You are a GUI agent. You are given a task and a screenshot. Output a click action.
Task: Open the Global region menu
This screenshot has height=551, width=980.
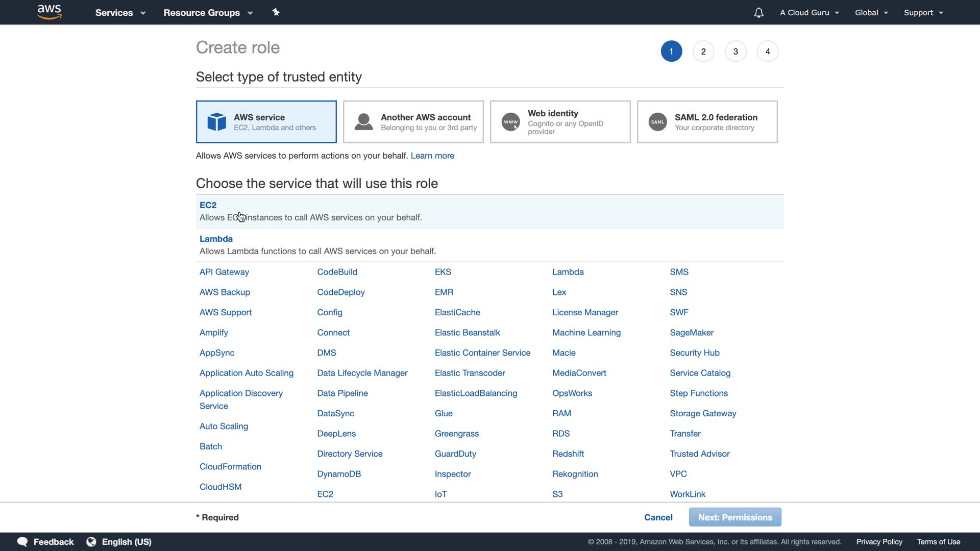(871, 13)
